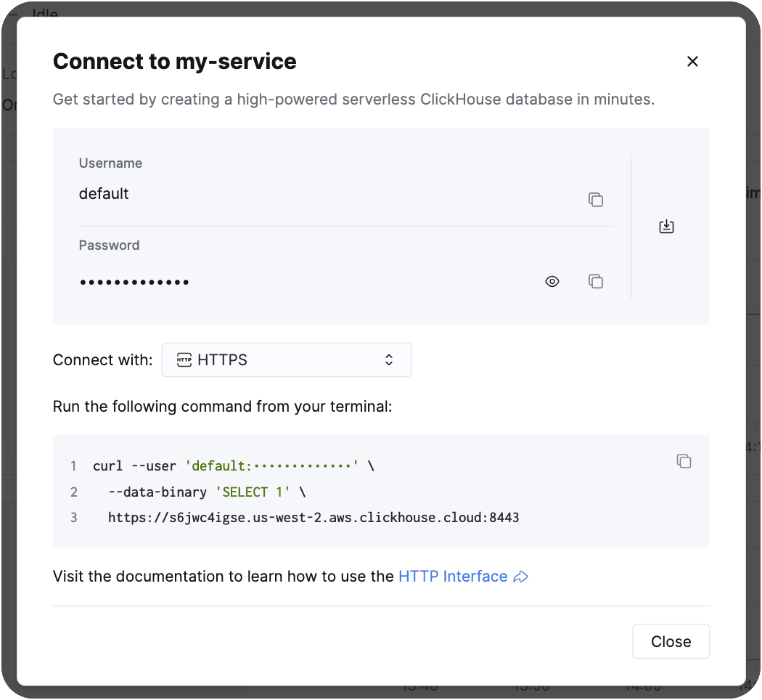Click the masked password dots field
762x700 pixels.
point(134,282)
